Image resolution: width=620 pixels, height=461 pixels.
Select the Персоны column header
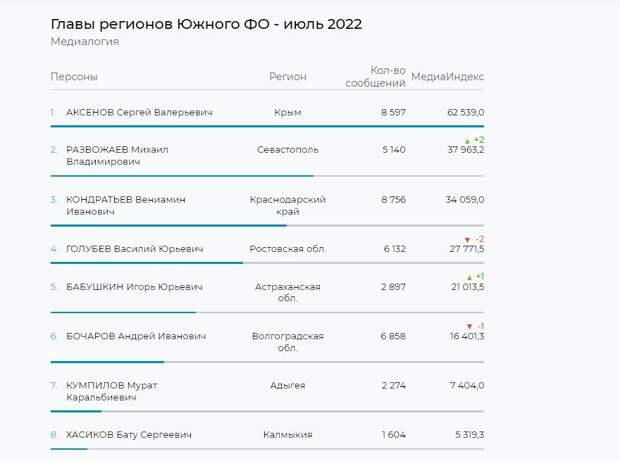tap(74, 77)
